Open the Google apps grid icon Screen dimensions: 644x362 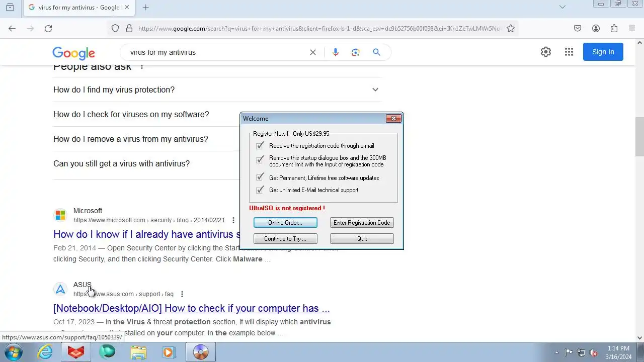[569, 52]
